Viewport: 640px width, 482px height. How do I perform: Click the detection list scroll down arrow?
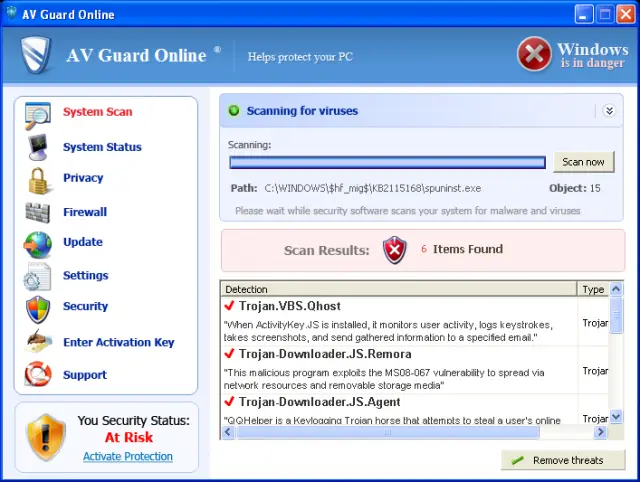(x=616, y=417)
